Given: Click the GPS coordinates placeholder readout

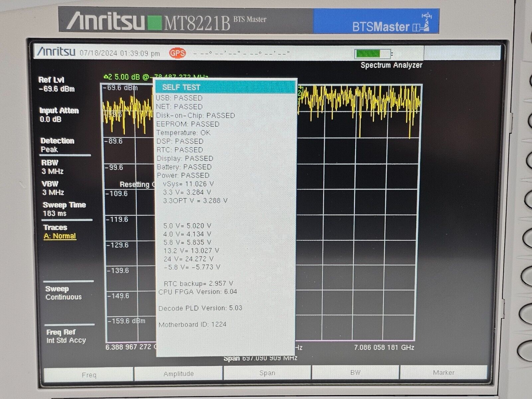Looking at the screenshot, I should click(241, 53).
